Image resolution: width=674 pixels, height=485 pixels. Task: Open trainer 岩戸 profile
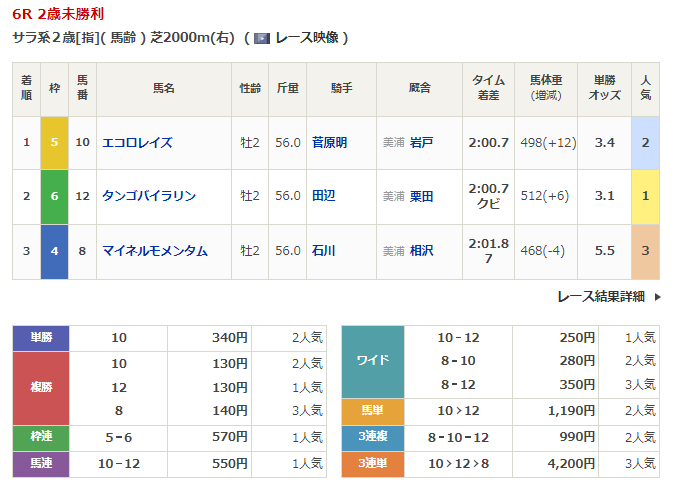(x=421, y=143)
